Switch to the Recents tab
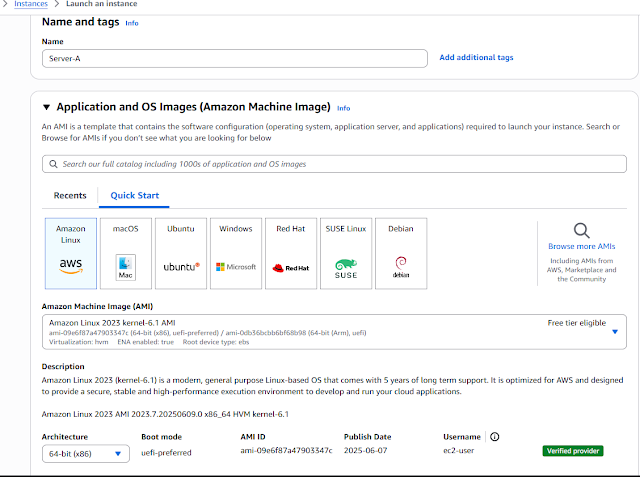 point(70,195)
